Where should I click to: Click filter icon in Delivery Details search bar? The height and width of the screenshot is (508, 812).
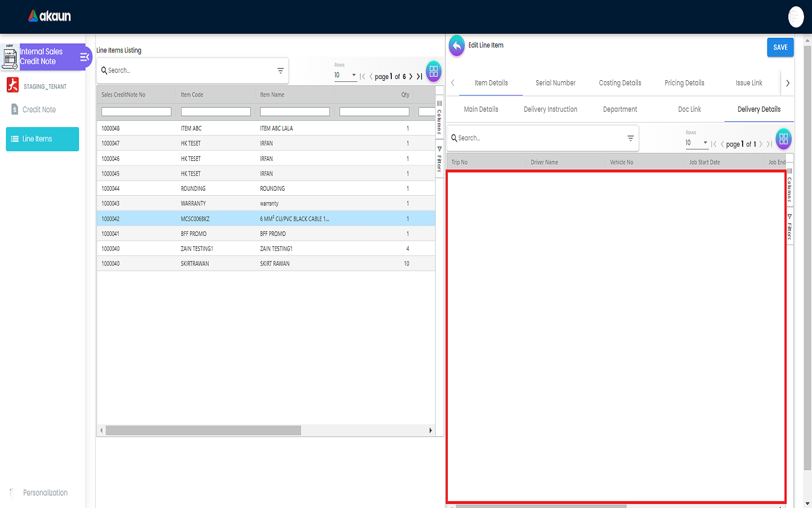tap(630, 138)
